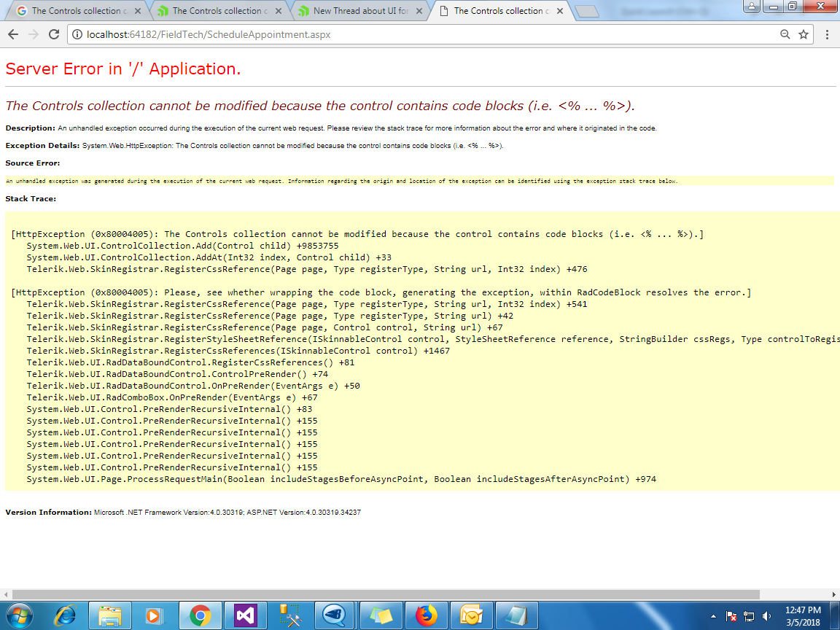This screenshot has width=840, height=630.
Task: Open Windows Explorer from taskbar
Action: (110, 616)
